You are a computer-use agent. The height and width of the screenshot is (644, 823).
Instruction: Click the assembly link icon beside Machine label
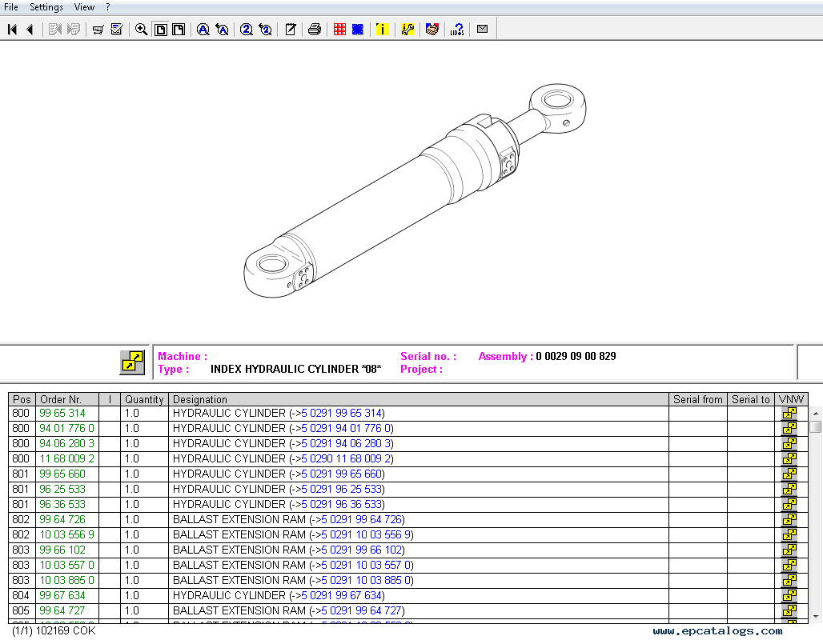click(132, 362)
